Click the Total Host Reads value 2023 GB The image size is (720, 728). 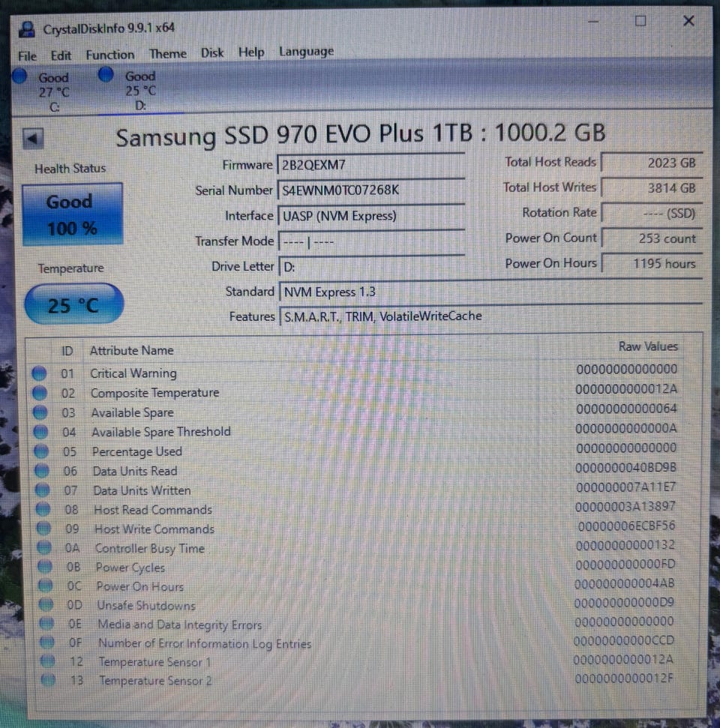point(652,163)
